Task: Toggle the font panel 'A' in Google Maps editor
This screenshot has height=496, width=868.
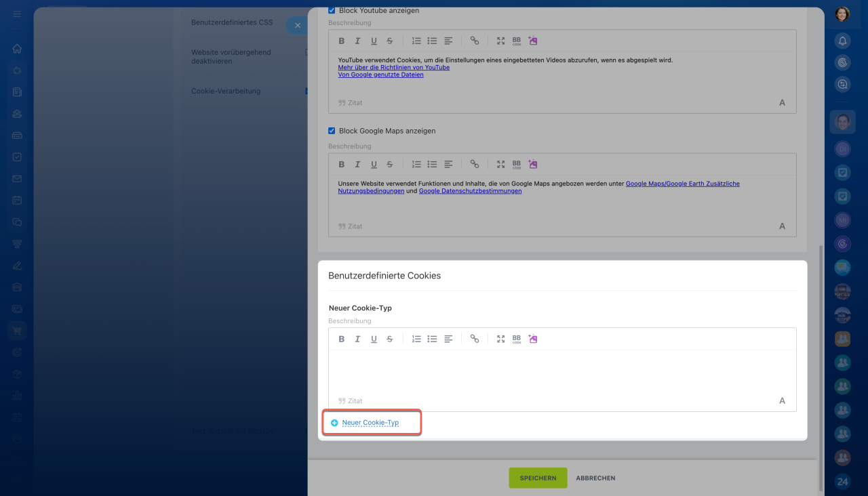Action: pyautogui.click(x=782, y=226)
